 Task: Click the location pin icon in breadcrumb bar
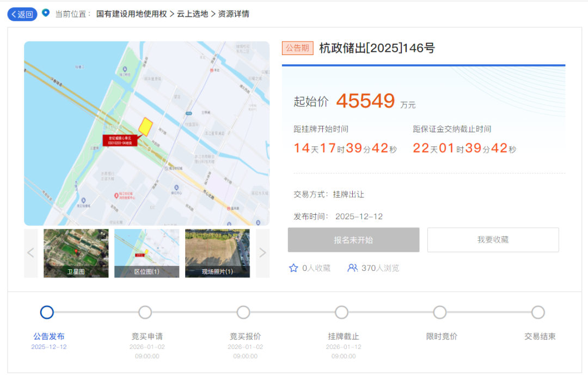(x=46, y=15)
